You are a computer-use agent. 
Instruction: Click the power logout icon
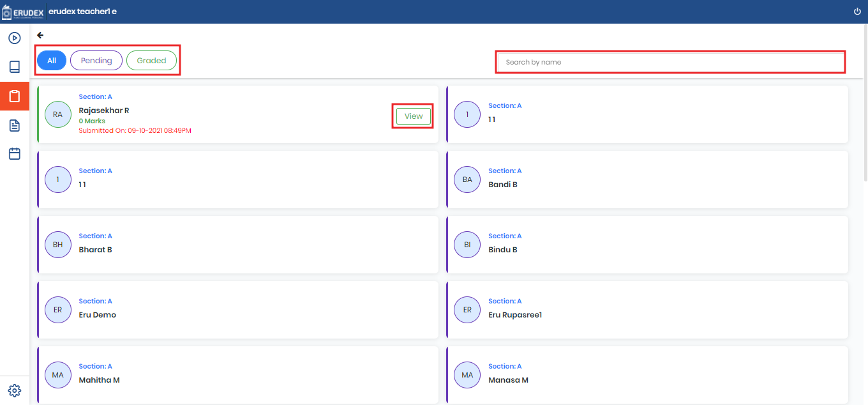[857, 11]
